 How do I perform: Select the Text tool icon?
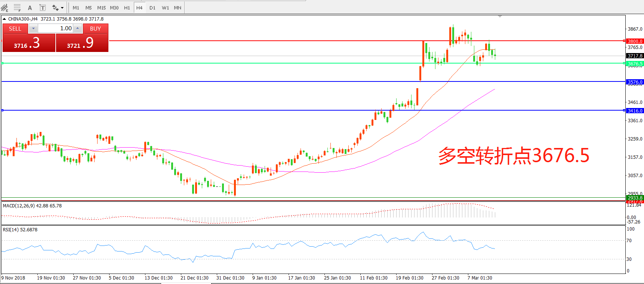click(30, 7)
